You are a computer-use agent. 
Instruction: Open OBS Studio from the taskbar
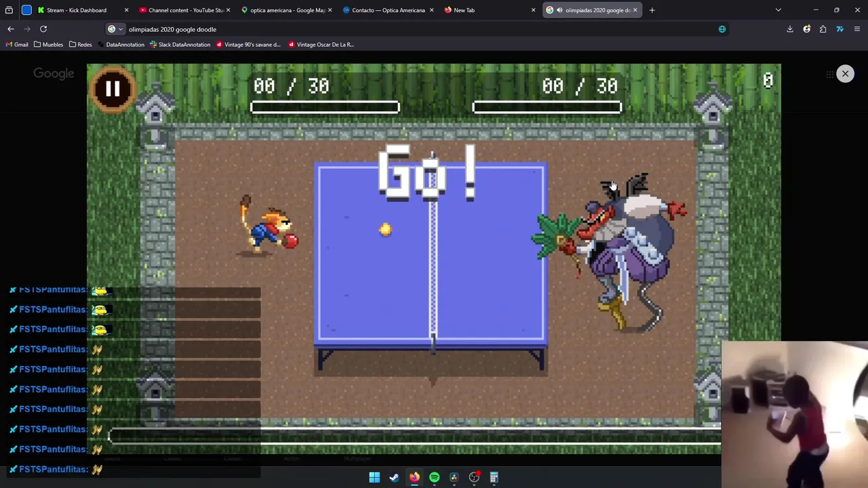[474, 477]
